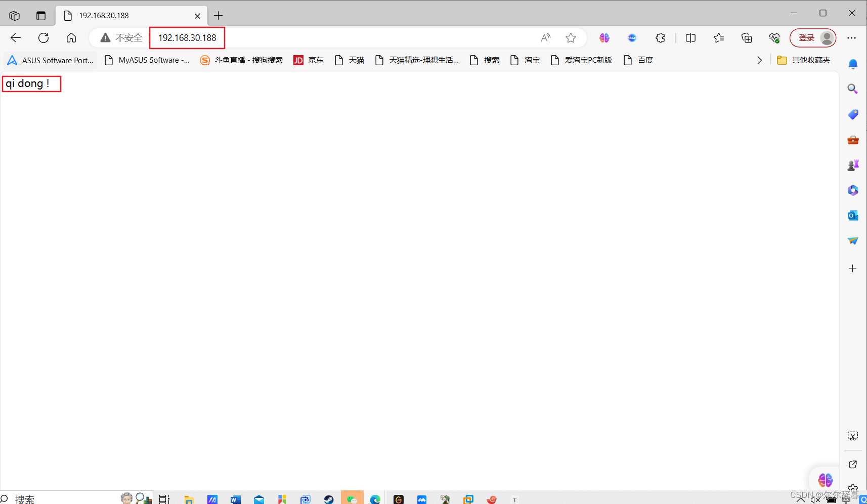
Task: Click the sidebar open-in-new-window icon
Action: tap(853, 464)
